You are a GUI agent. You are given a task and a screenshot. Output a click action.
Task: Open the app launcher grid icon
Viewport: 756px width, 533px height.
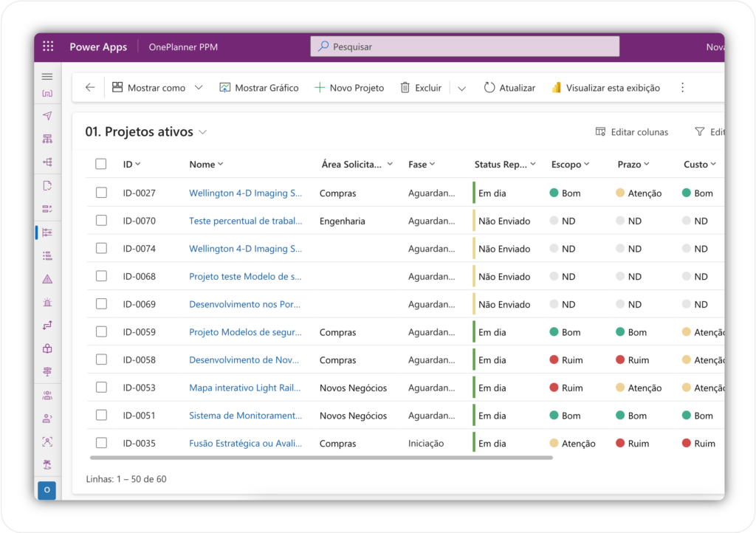pos(47,46)
